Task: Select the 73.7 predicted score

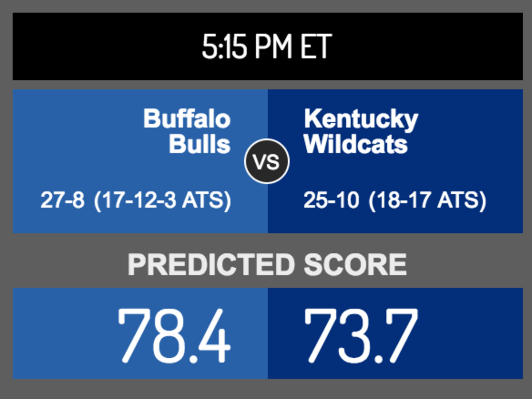Action: pyautogui.click(x=361, y=335)
